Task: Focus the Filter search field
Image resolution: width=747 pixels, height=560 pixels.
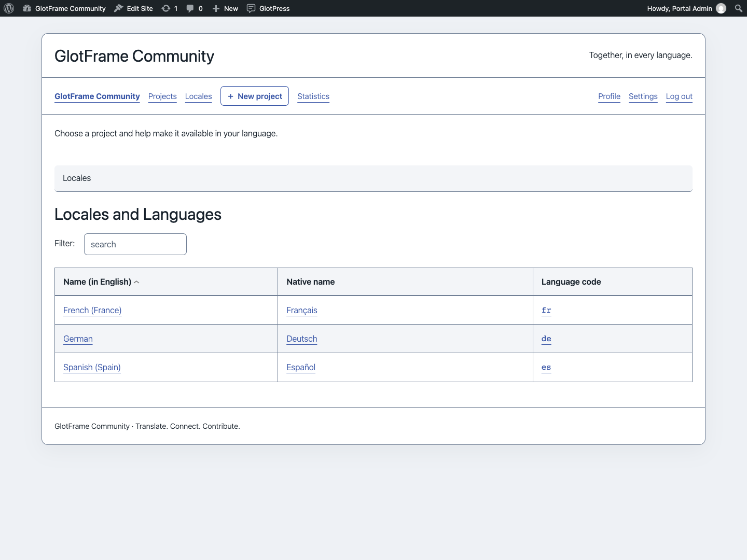Action: coord(135,244)
